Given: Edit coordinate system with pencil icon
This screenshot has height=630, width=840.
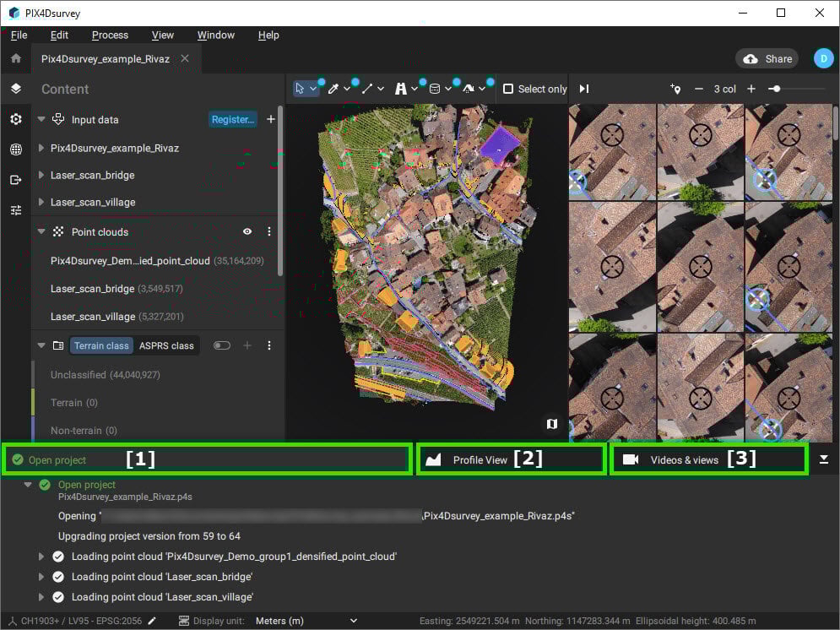Looking at the screenshot, I should click(x=152, y=621).
